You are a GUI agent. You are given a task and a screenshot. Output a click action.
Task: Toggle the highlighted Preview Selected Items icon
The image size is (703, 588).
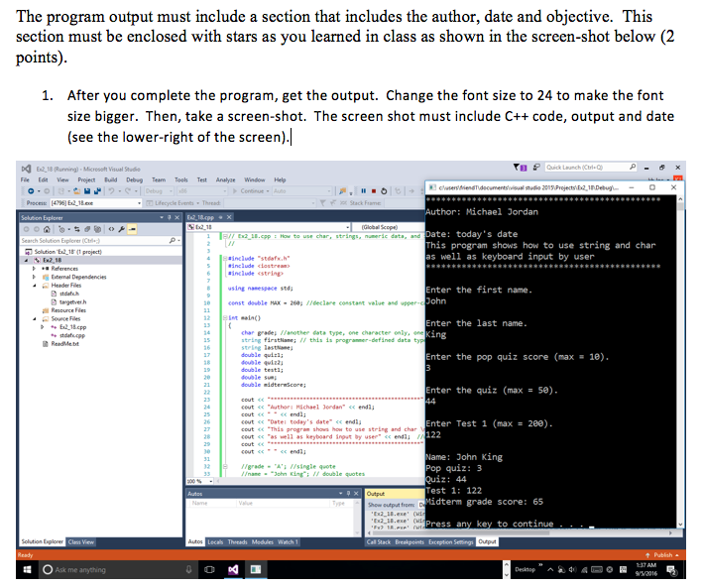point(132,230)
